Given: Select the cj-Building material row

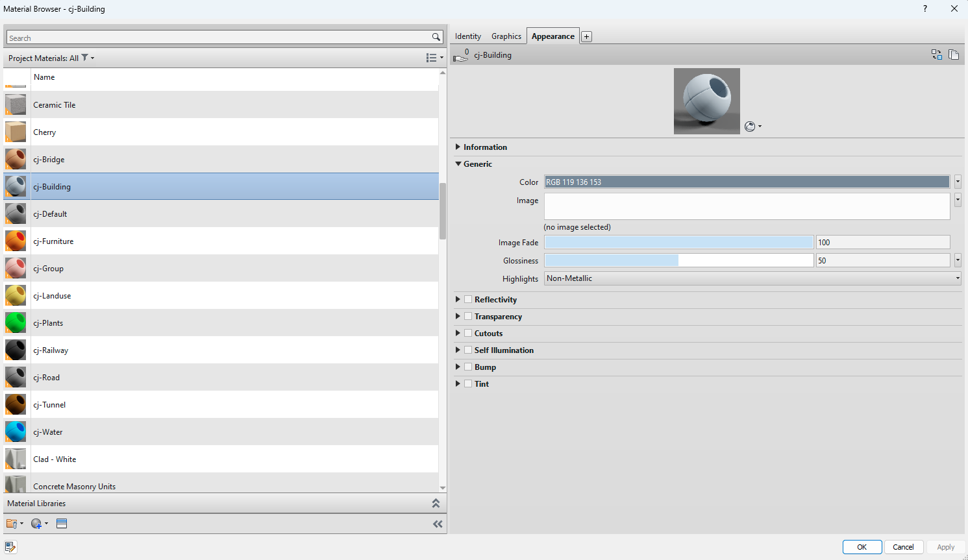Looking at the screenshot, I should 221,186.
